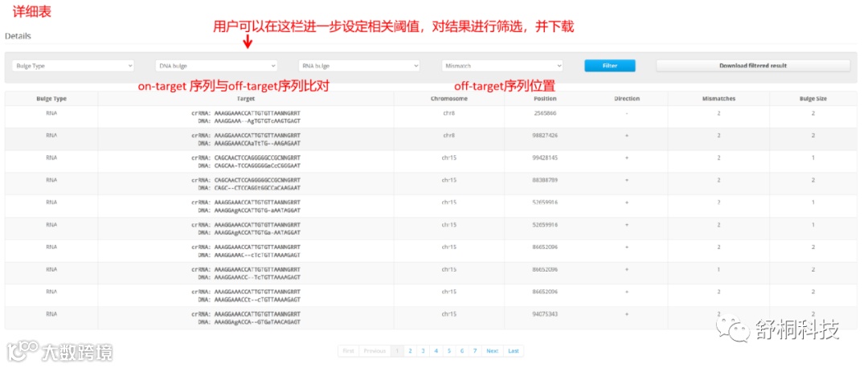Select position value 94075343
Viewport: 868px width, 368px height.
(545, 314)
